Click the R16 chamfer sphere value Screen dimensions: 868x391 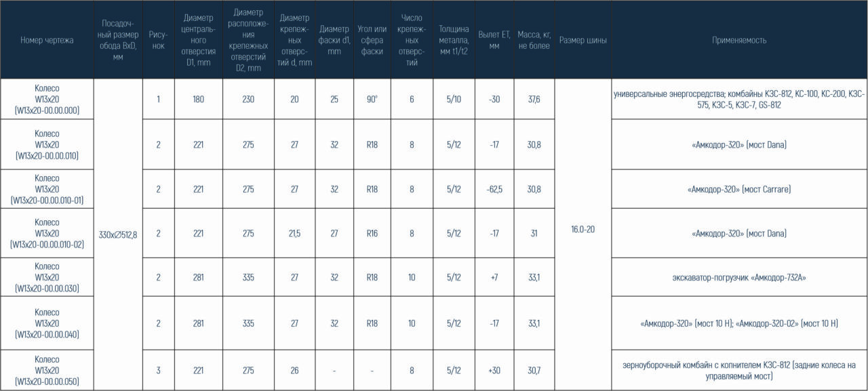(372, 233)
